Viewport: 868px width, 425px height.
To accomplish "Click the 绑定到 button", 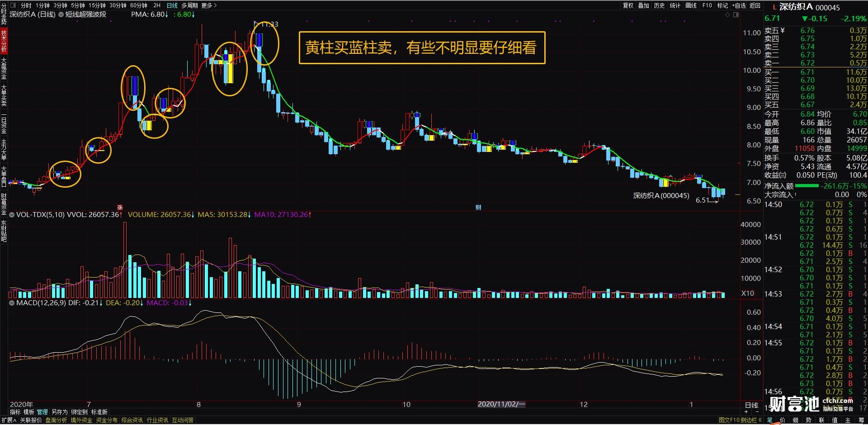I will 79,412.
